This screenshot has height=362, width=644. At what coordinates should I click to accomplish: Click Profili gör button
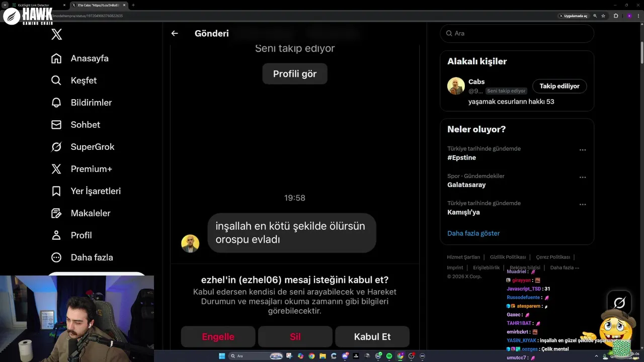[295, 74]
